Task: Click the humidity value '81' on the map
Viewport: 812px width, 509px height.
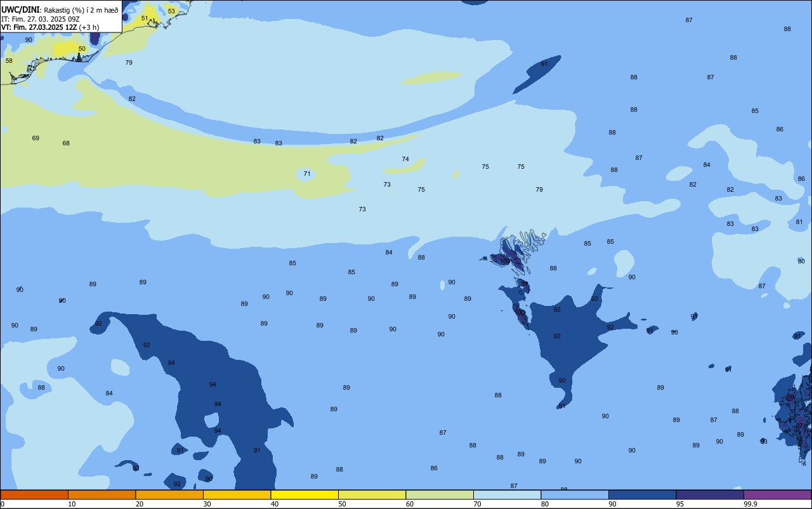Action: coord(799,222)
